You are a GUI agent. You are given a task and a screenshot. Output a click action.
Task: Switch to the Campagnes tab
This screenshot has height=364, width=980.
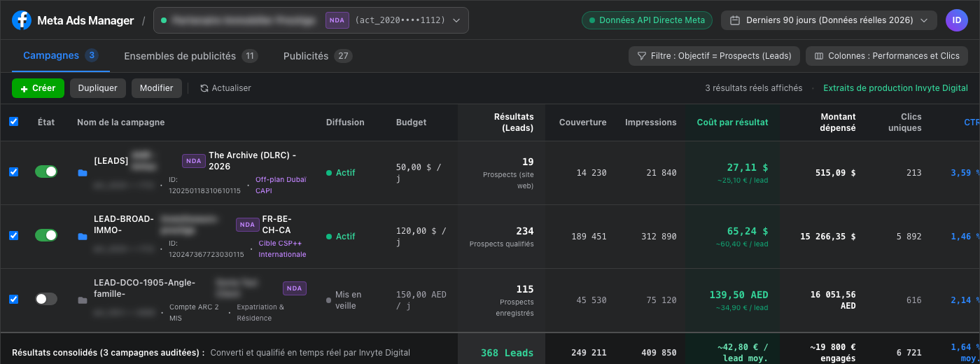60,56
